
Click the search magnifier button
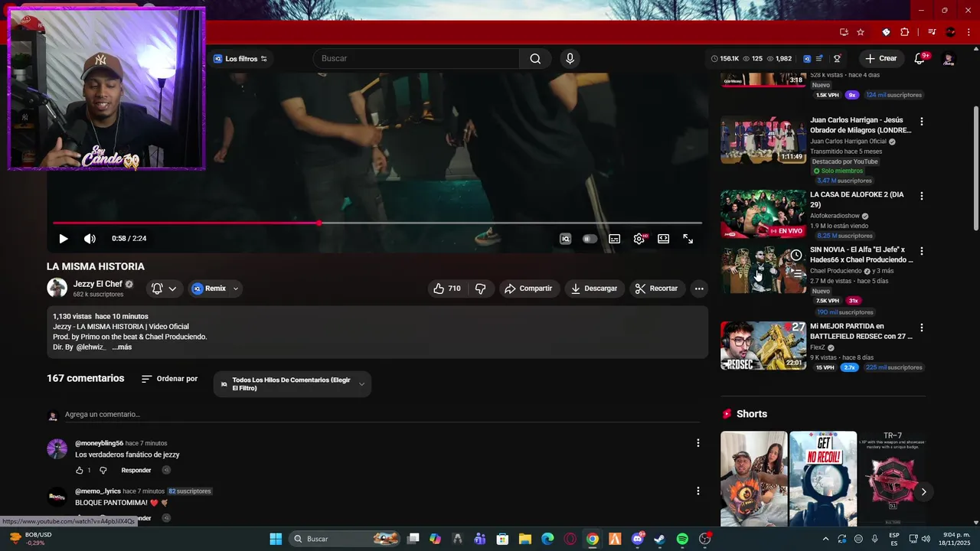(x=535, y=59)
